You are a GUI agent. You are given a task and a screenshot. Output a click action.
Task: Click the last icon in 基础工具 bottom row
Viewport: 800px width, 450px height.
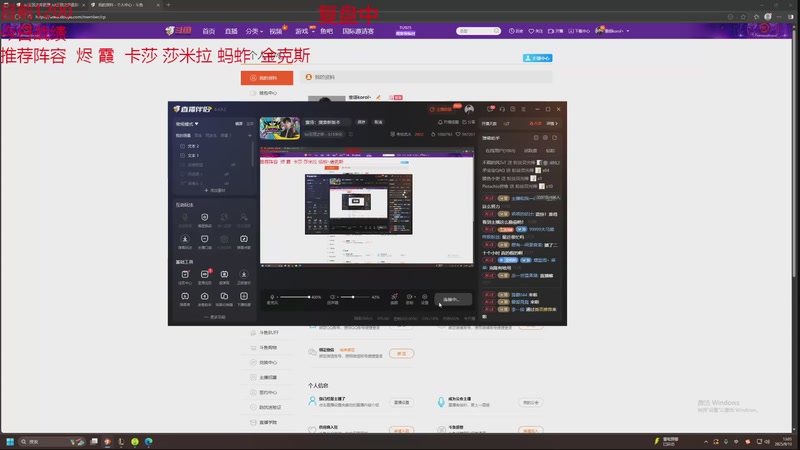(x=244, y=298)
